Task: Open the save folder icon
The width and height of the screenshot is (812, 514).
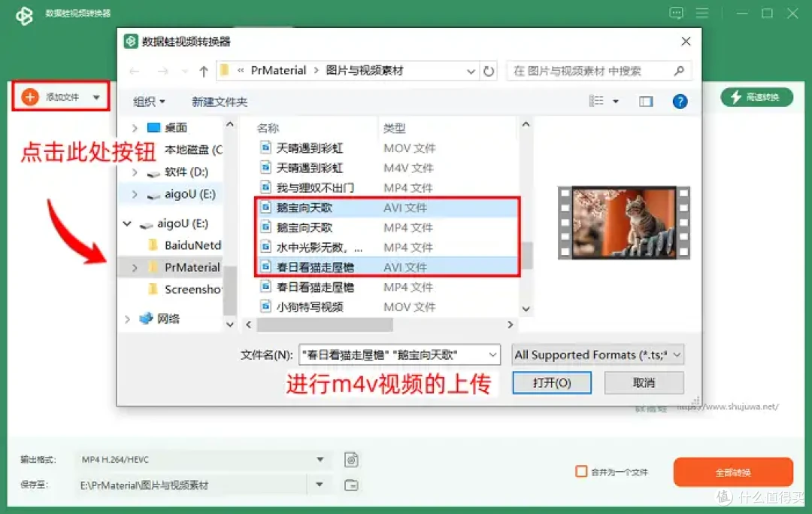Action: click(x=351, y=485)
